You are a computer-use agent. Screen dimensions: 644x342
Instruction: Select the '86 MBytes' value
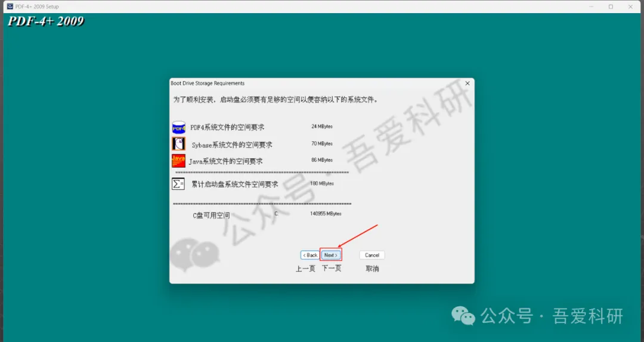click(322, 160)
